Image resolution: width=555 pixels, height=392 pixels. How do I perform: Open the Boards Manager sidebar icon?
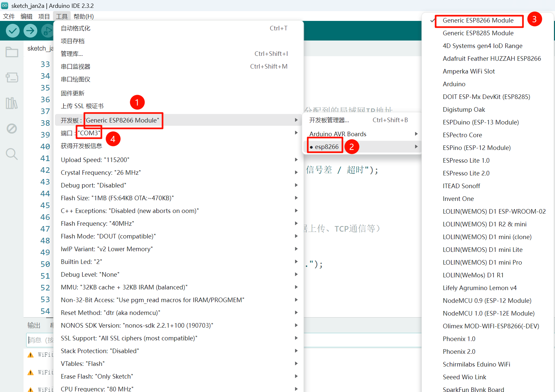(12, 77)
